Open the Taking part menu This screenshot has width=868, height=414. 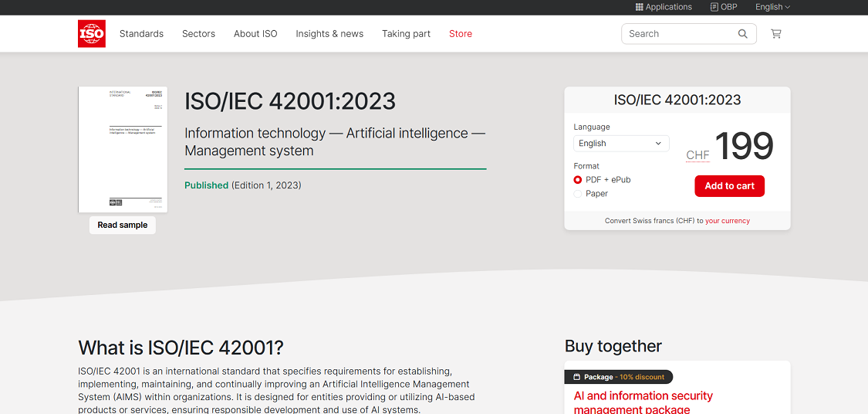[x=407, y=34]
